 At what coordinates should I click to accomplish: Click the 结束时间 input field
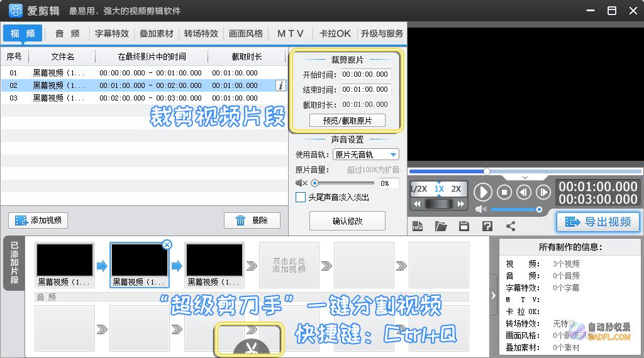(x=365, y=89)
